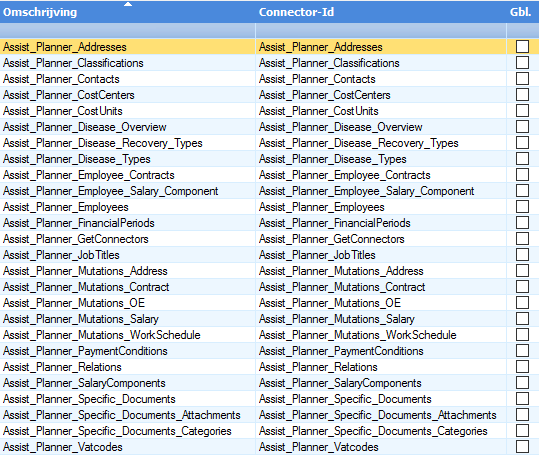Click Assist_Planner_Specific_Documents_Attachments in Connector-Id column
Viewport: 539px width, 456px height.
tap(377, 415)
